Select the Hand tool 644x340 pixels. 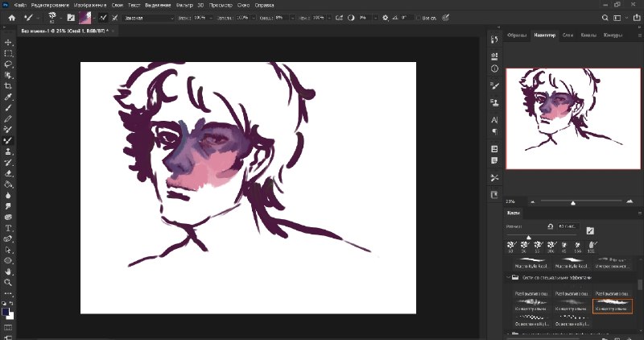pyautogui.click(x=8, y=272)
